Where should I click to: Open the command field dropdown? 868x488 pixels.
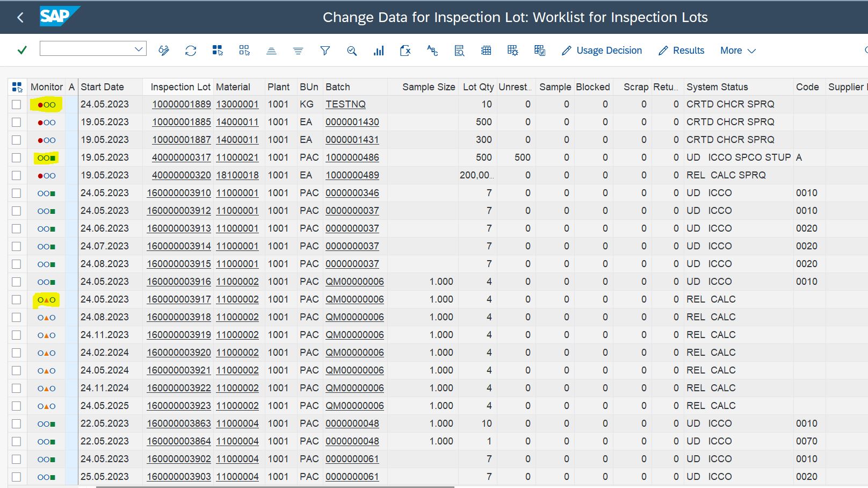[139, 49]
